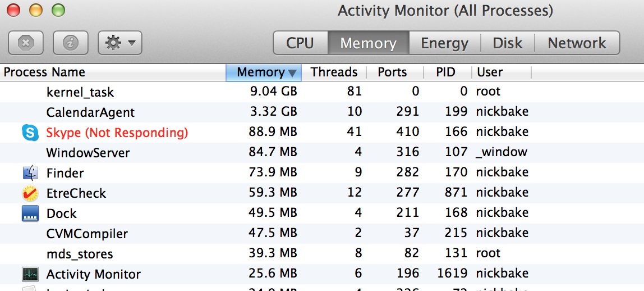
Task: Click the Activity Monitor process icon
Action: (x=30, y=274)
